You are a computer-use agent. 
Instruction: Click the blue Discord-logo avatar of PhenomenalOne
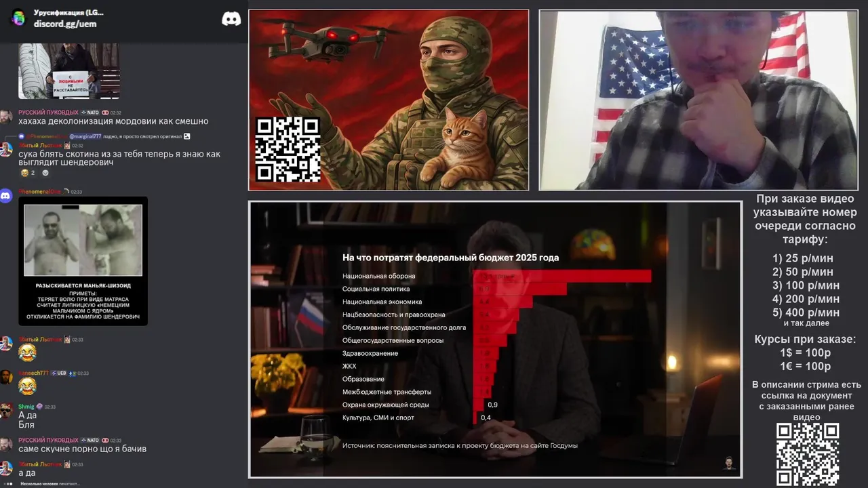pyautogui.click(x=5, y=196)
